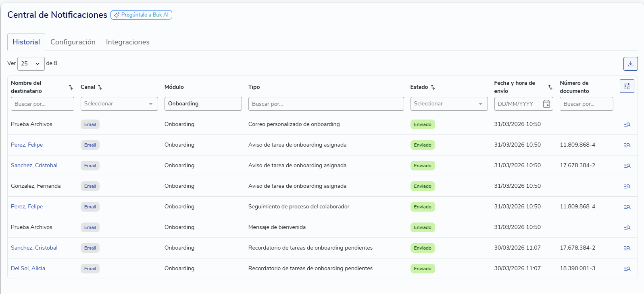Sort table by Estado column
Image resolution: width=644 pixels, height=294 pixels.
click(x=433, y=87)
